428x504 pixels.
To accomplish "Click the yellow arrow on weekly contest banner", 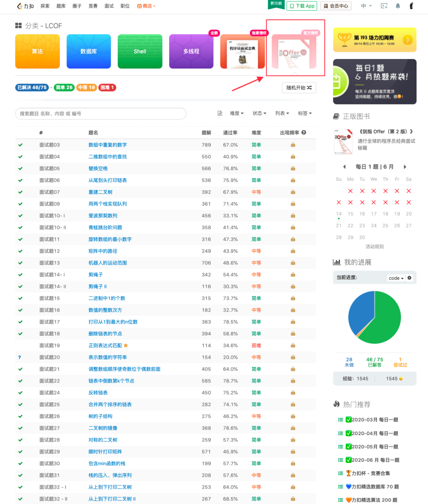I will 407,40.
